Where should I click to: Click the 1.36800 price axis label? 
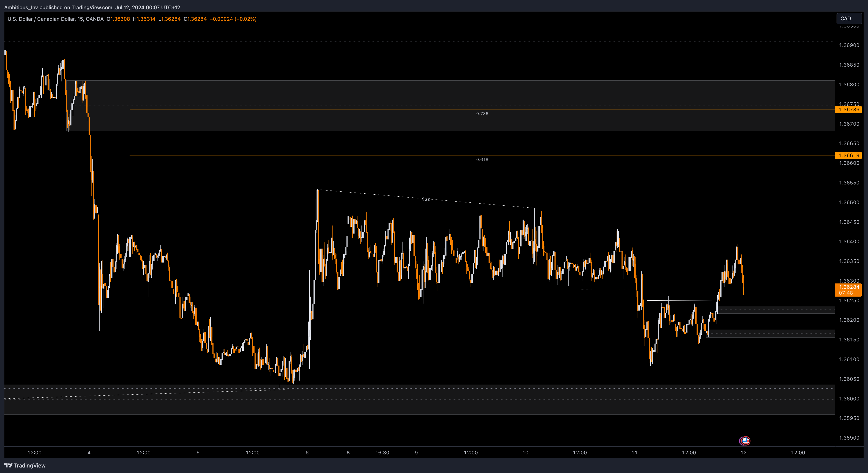coord(849,85)
